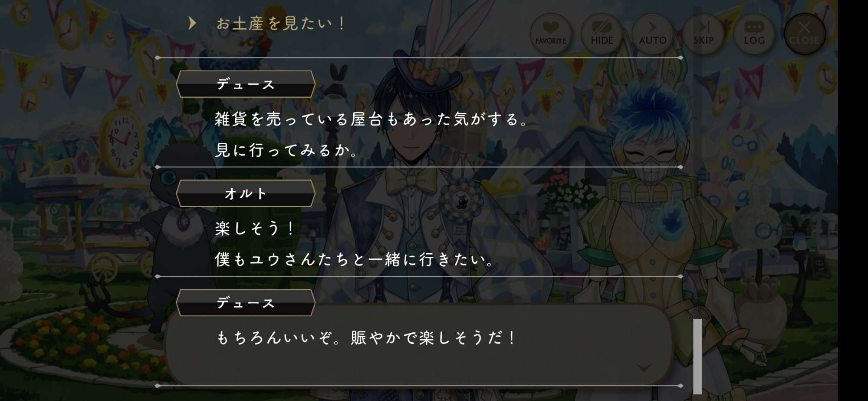
Task: Click the first デュース name plate
Action: coord(246,84)
